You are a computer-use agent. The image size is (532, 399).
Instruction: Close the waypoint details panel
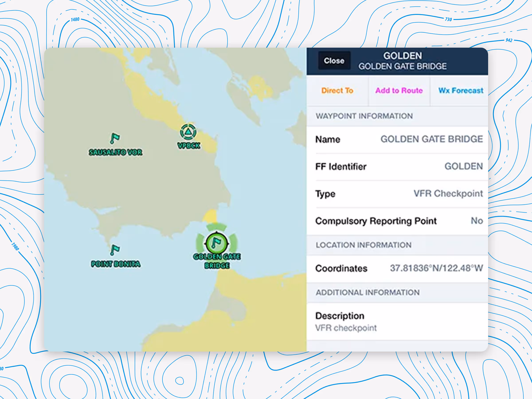point(334,61)
